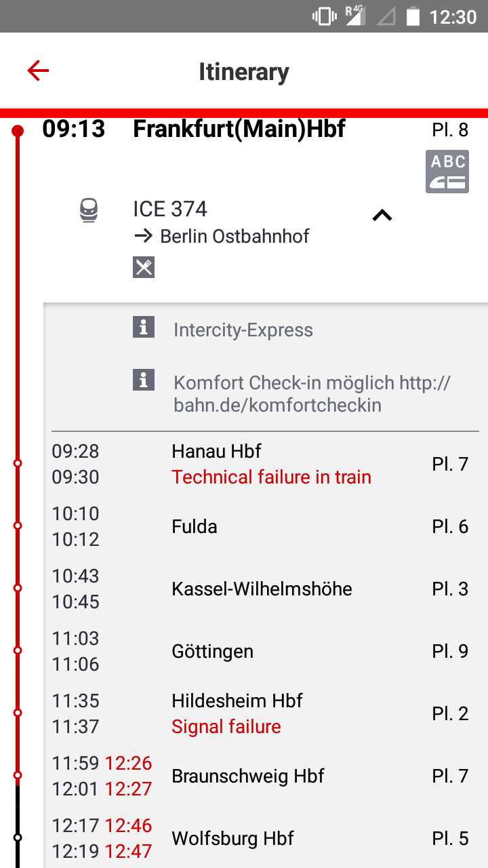Image resolution: width=488 pixels, height=868 pixels.
Task: Tap the info icon beside Komfort Check-in
Action: coord(143,380)
